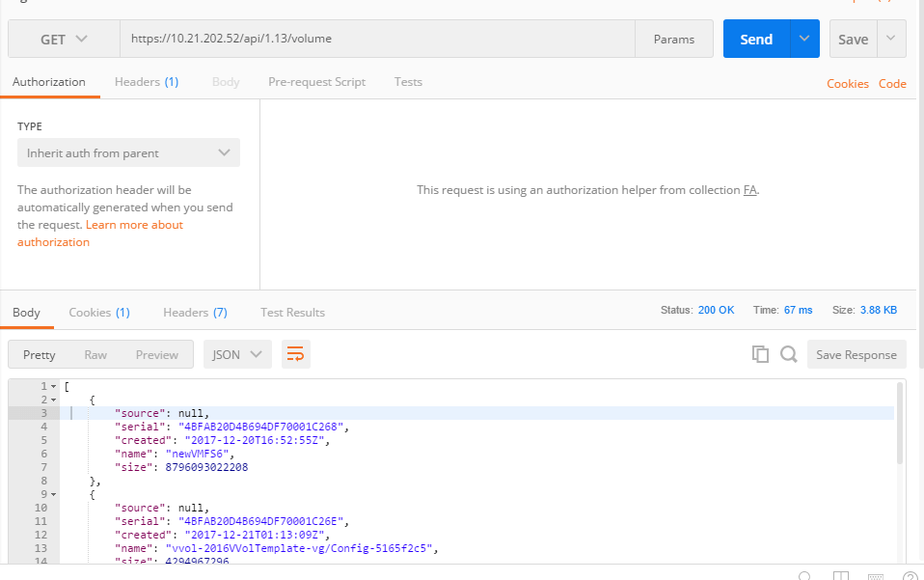Image resolution: width=924 pixels, height=580 pixels.
Task: Collapse the object fold arrow on line 2
Action: pos(54,400)
